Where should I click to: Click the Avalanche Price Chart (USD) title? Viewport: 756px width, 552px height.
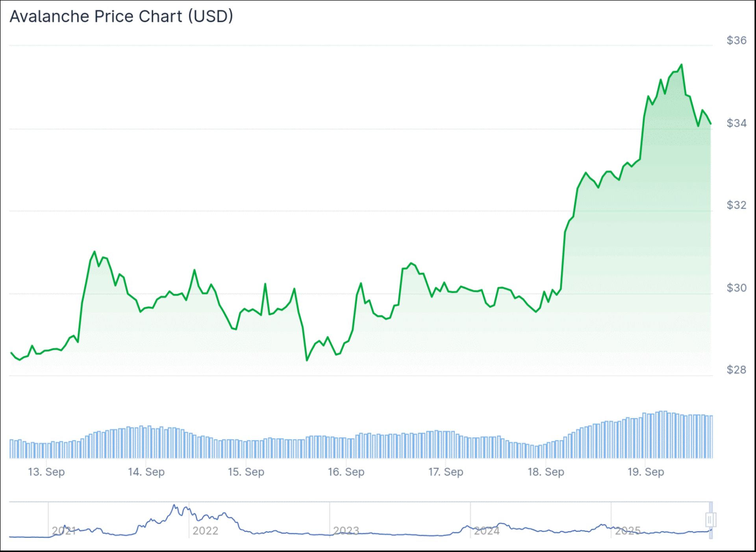[121, 17]
